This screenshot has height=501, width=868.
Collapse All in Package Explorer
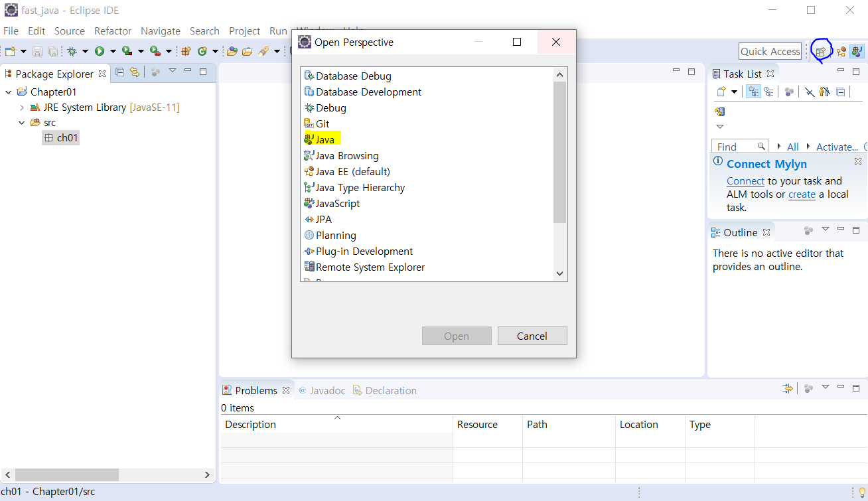click(120, 72)
